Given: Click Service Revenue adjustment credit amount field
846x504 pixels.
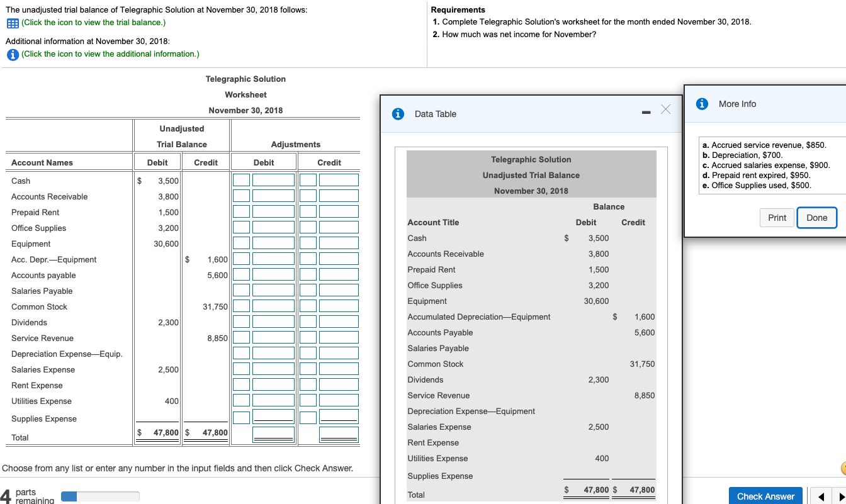Looking at the screenshot, I should [x=339, y=338].
